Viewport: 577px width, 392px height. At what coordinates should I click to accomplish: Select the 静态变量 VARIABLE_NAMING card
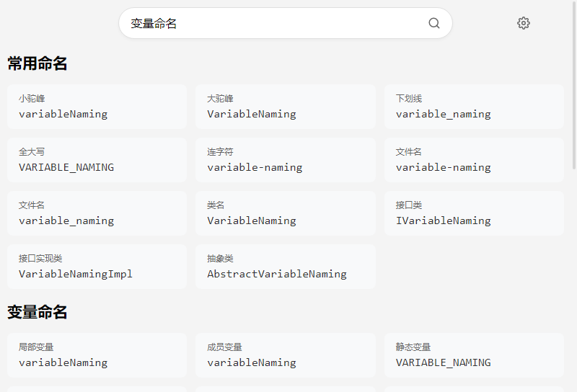[474, 355]
